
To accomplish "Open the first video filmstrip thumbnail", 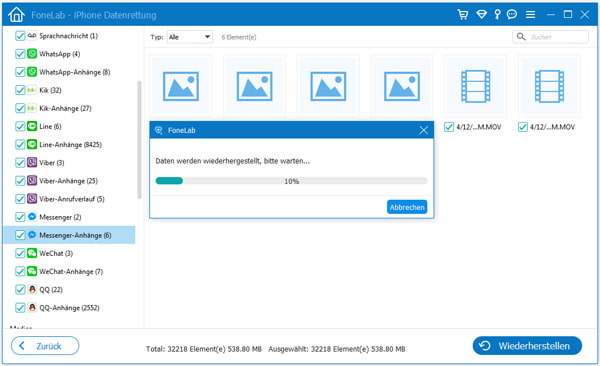I will [476, 86].
